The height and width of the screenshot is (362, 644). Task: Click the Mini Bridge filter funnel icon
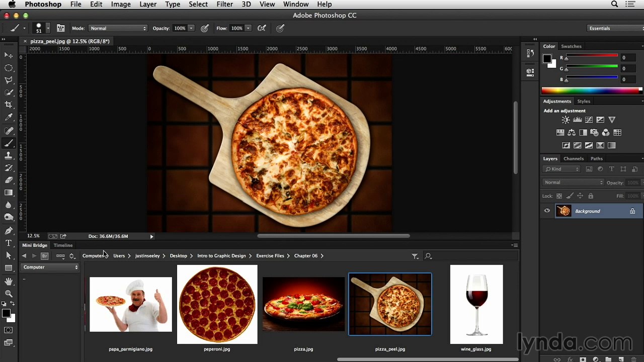click(415, 256)
